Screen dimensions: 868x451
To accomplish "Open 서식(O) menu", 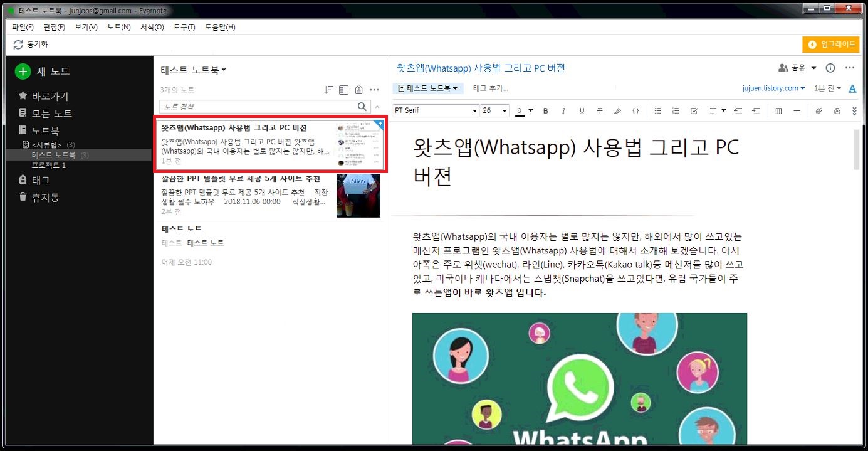I will click(152, 27).
